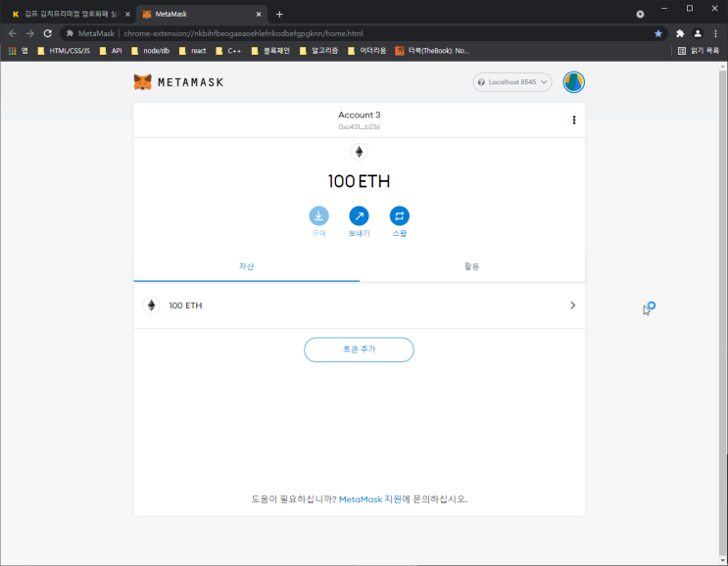Click the Ethereum logo above the balance

pyautogui.click(x=359, y=152)
